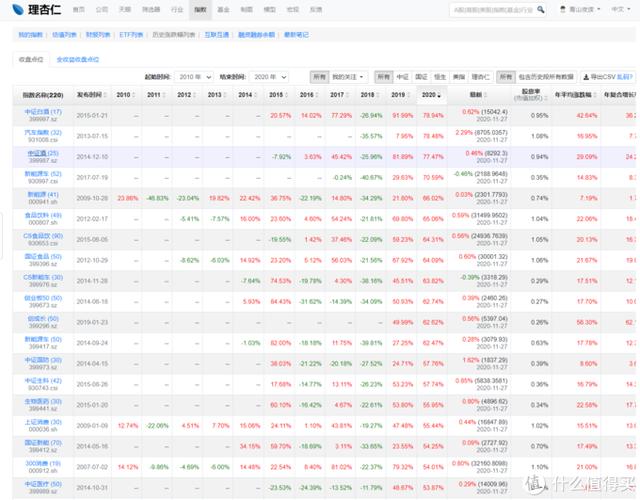
Task: Expand the 我的关注 dropdown
Action: pyautogui.click(x=348, y=77)
